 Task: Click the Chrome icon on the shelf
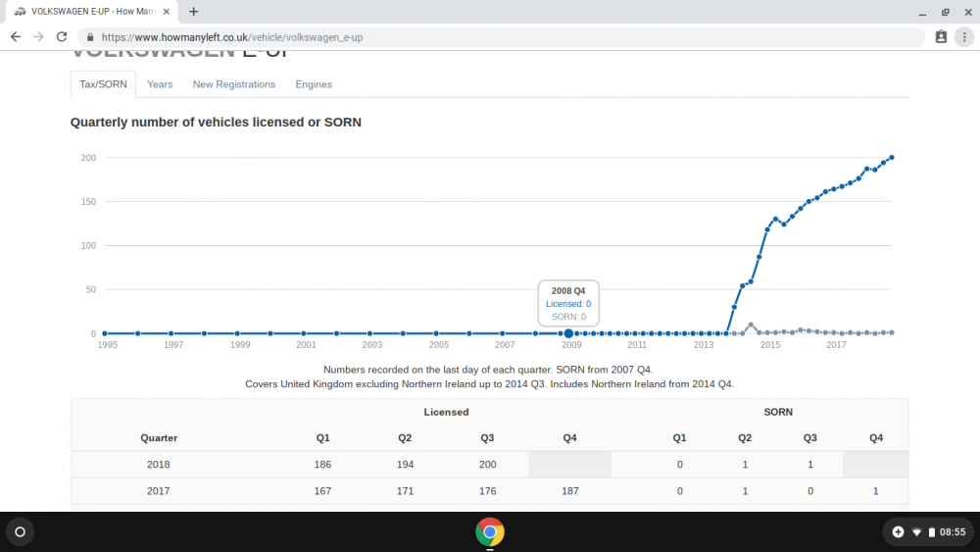click(x=489, y=532)
